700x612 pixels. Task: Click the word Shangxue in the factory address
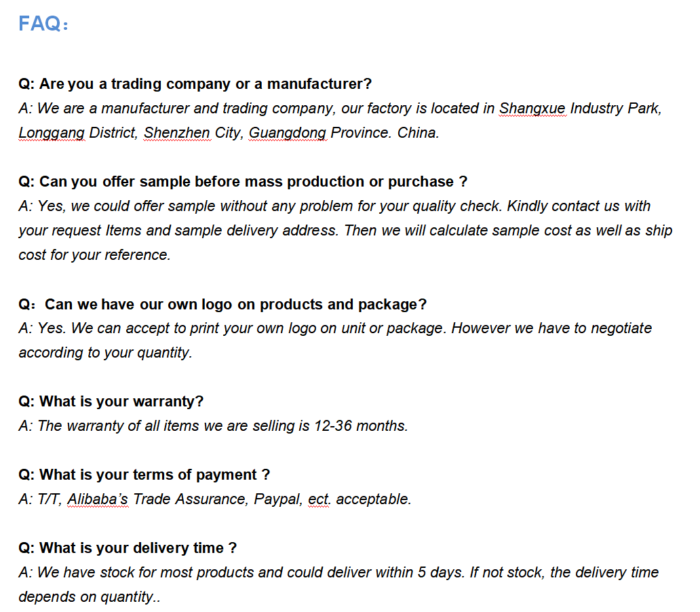click(532, 109)
